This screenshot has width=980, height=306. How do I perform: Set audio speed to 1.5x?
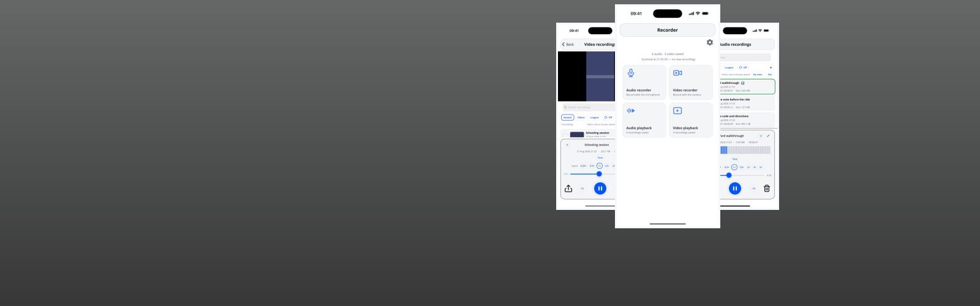741,167
